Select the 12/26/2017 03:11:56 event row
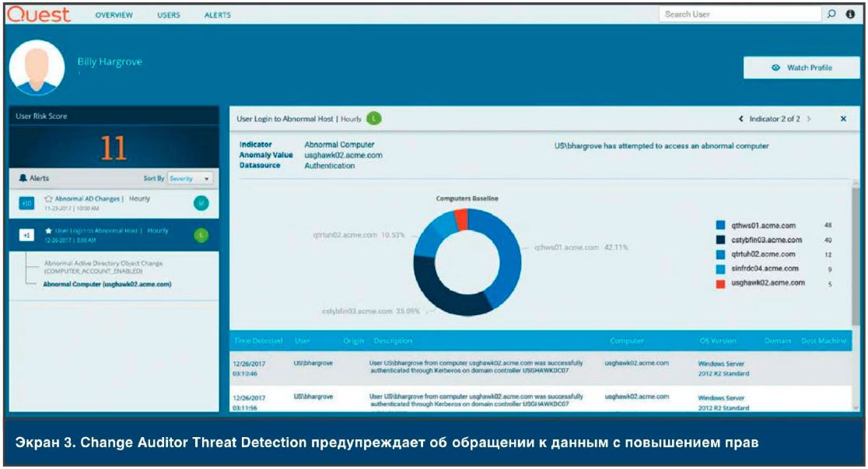This screenshot has height=469, width=868. click(x=541, y=399)
